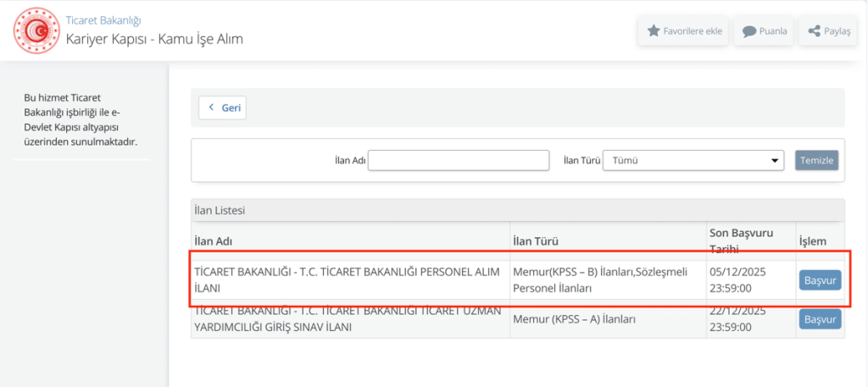Screen dimensions: 868x387
Task: Click the İlan Türü column header
Action: (x=536, y=240)
